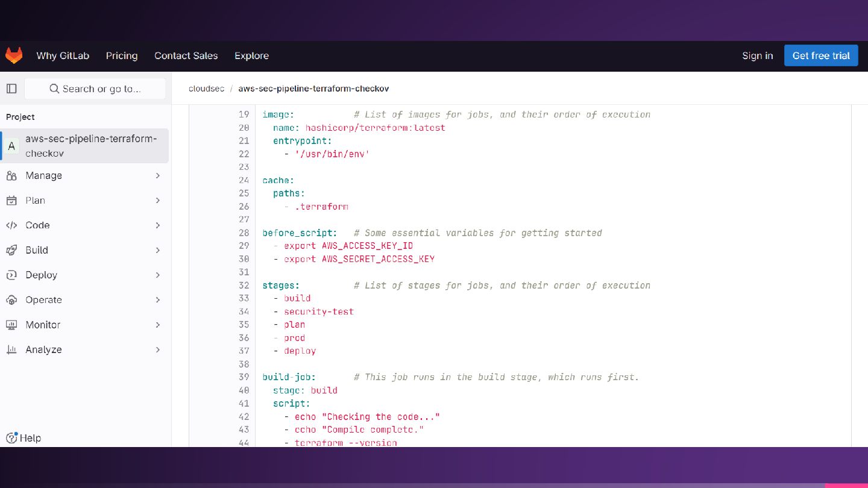Click the 'prod' stage text
Image resolution: width=868 pixels, height=488 pixels.
coord(295,338)
